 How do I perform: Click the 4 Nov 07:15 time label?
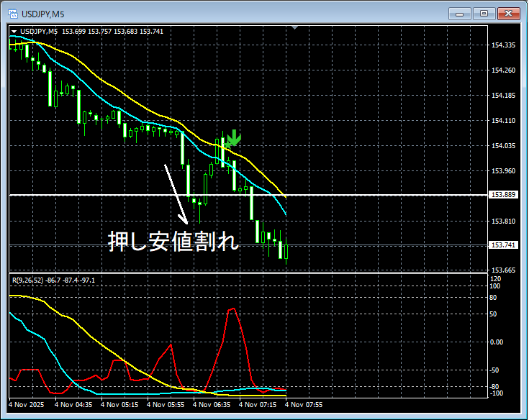(x=258, y=405)
